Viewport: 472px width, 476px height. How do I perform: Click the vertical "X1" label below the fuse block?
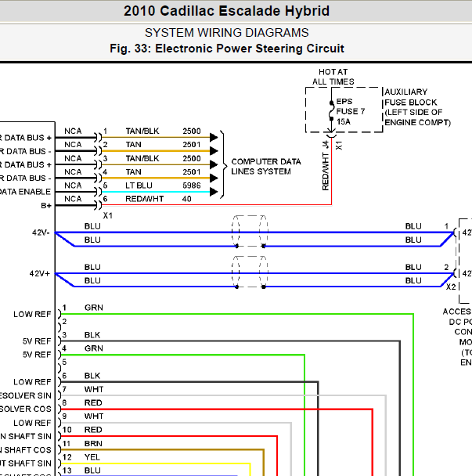point(339,145)
